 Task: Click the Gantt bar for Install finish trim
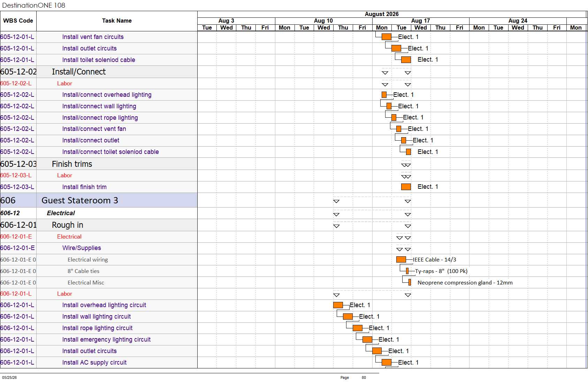click(x=406, y=187)
